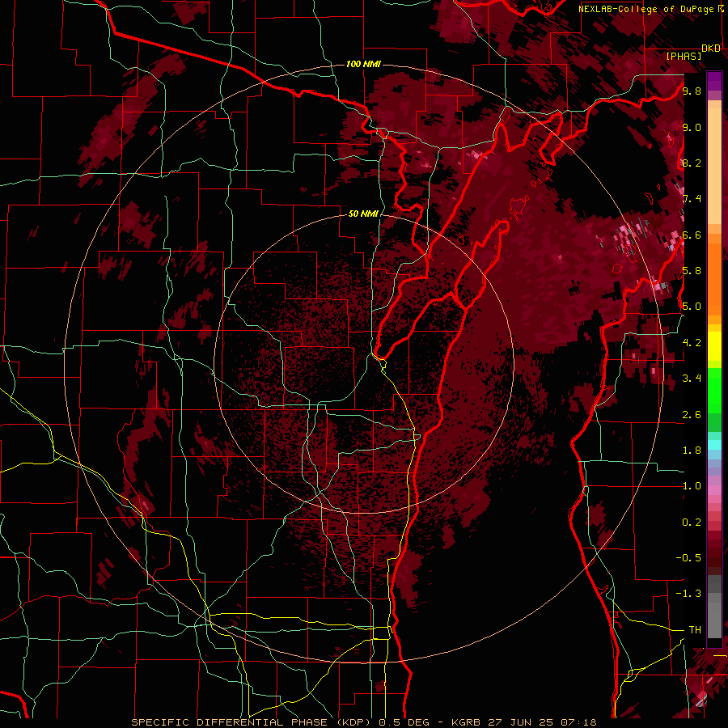This screenshot has width=728, height=728.
Task: Click the purple top segment of the color bar
Action: click(x=714, y=81)
